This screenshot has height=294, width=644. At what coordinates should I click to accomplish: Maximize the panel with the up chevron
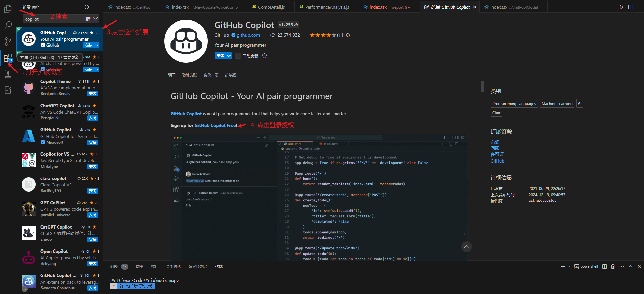pos(631,266)
